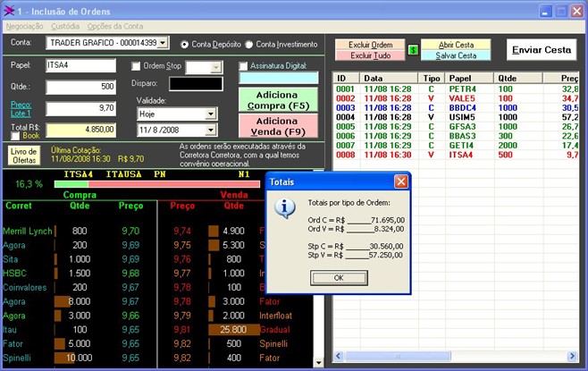
Task: Click HSBC bid row in order book
Action: pos(80,274)
